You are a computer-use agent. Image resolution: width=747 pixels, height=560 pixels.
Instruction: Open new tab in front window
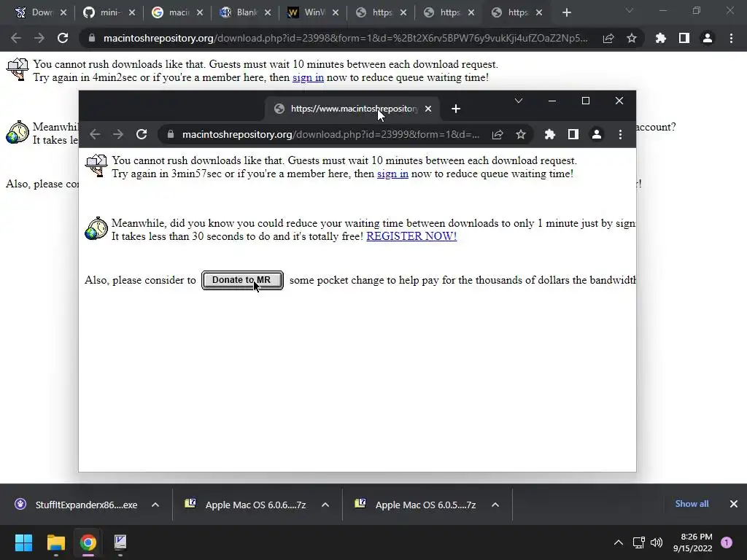pos(456,109)
